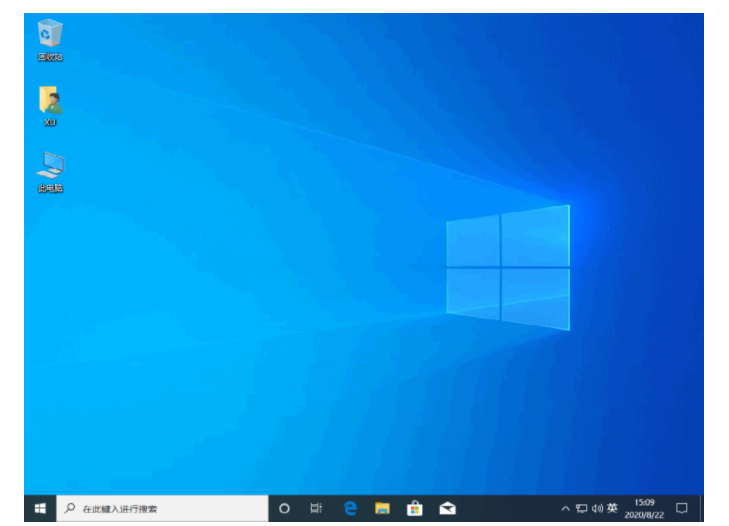Open the Windows Start menu
The width and height of the screenshot is (729, 526).
tap(40, 508)
